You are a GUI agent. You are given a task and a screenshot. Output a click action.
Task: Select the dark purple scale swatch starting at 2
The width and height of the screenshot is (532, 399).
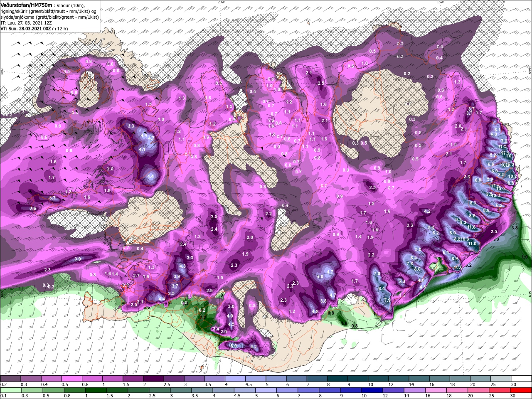(153, 379)
